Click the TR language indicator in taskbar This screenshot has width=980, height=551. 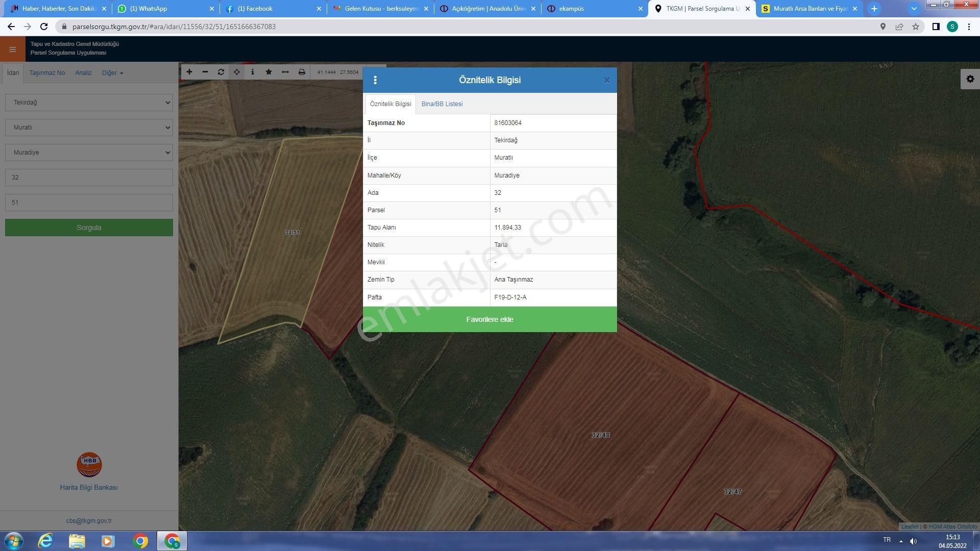(887, 540)
